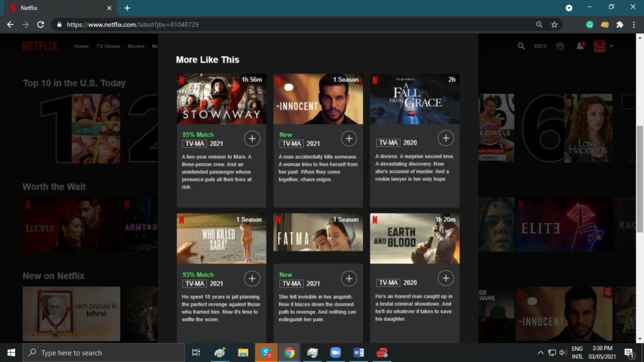Click the Netflix gift box icon

point(560,46)
